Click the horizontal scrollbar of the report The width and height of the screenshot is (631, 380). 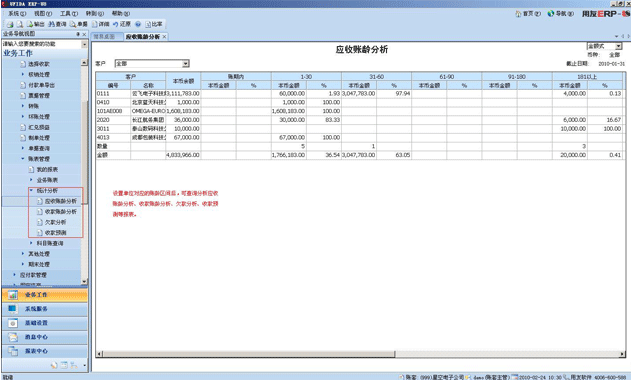tap(249, 354)
